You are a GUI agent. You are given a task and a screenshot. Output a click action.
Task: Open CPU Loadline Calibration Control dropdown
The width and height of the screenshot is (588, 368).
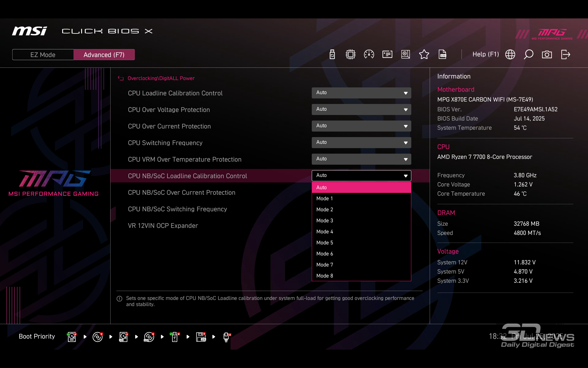coord(361,93)
